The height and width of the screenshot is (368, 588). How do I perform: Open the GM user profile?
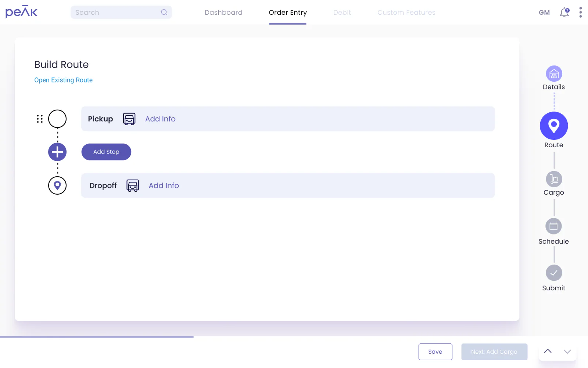click(544, 13)
